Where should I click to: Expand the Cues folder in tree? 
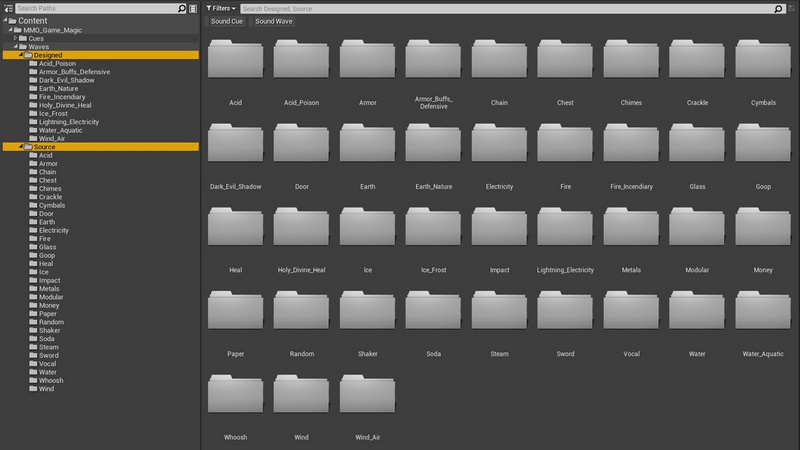tap(17, 38)
